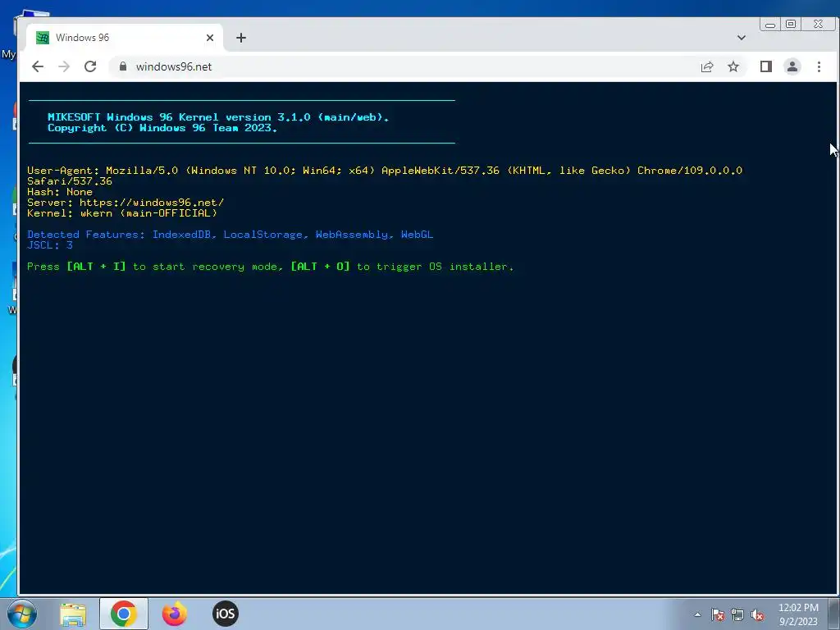Screen dimensions: 840x630
Task: Open the clock showing 12:02 PM
Action: (798, 614)
